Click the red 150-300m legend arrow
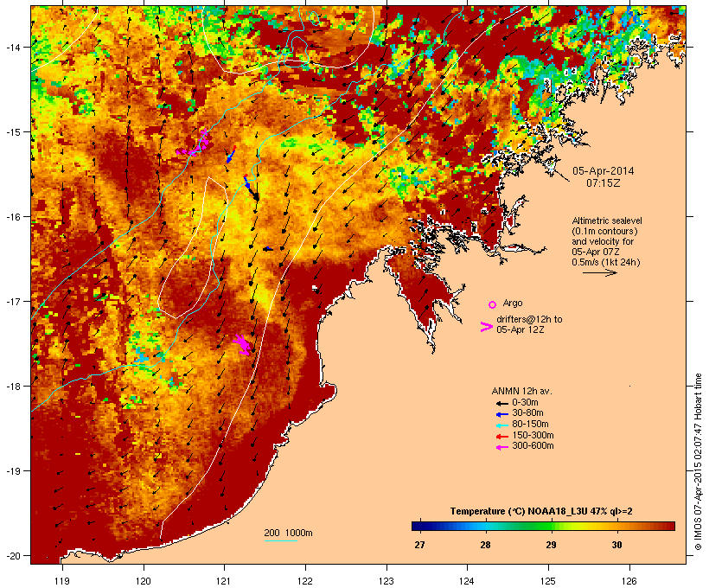The width and height of the screenshot is (709, 588). 501,437
